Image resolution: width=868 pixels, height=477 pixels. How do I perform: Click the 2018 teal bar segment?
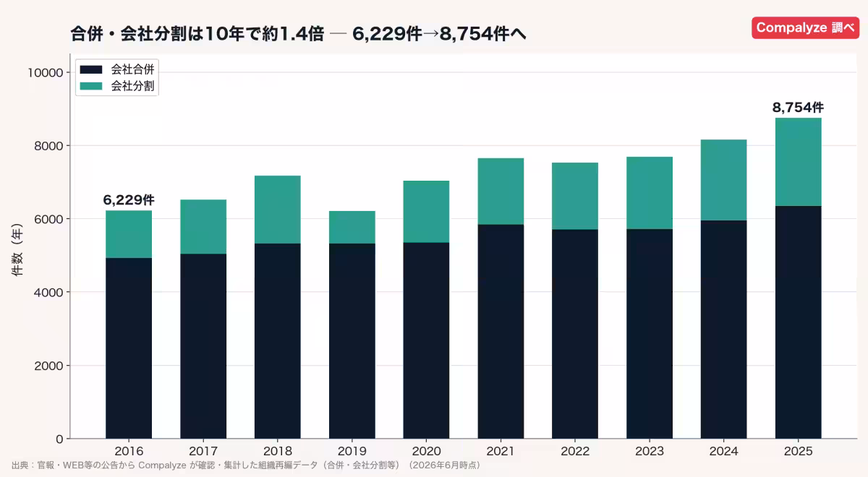[278, 210]
